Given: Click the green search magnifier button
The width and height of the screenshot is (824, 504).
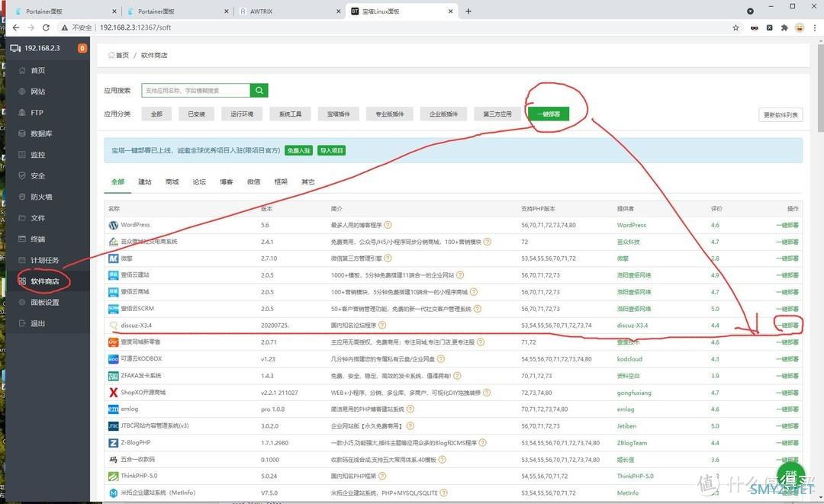Looking at the screenshot, I should coord(259,90).
